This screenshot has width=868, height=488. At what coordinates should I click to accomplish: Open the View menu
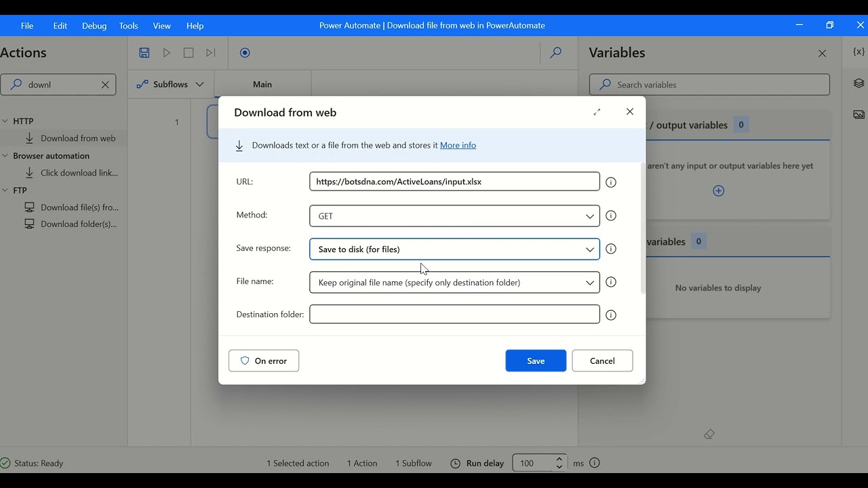161,26
